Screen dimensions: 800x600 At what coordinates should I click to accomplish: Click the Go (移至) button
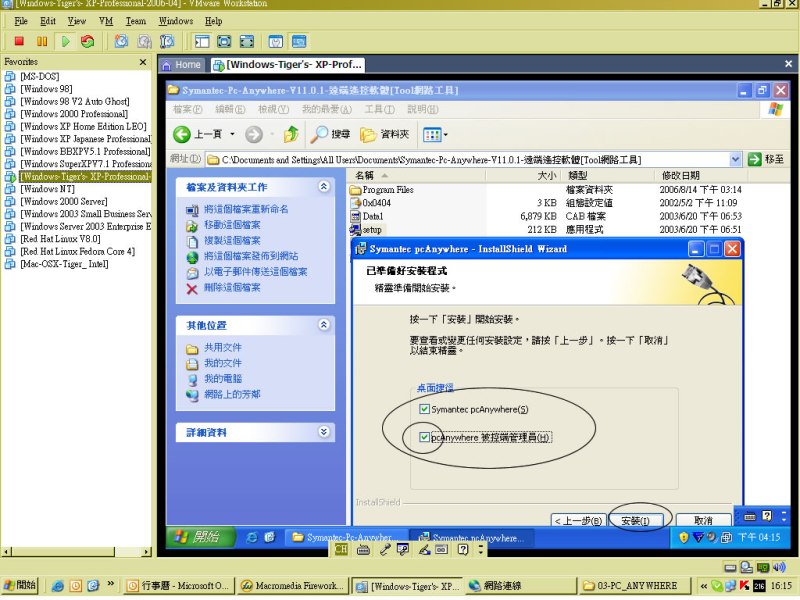point(766,159)
